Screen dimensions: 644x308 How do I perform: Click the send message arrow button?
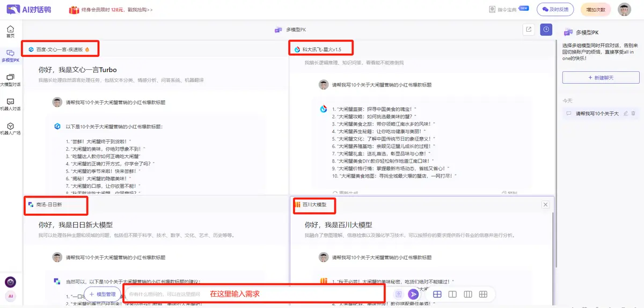(x=413, y=294)
